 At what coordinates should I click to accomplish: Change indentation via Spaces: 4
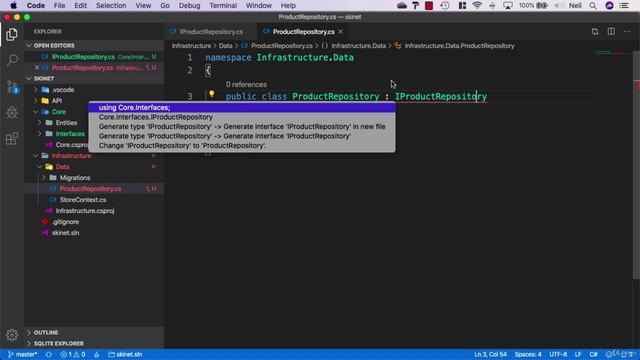(x=528, y=354)
